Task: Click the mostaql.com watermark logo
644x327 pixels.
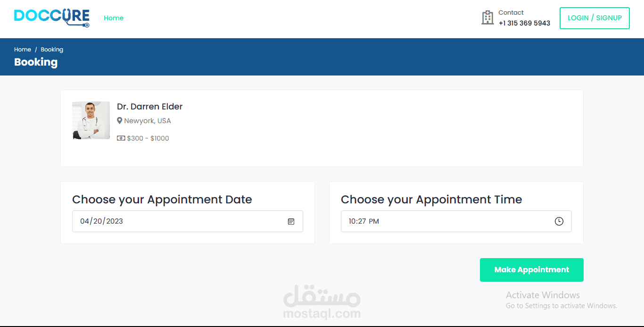Action: coord(322,302)
